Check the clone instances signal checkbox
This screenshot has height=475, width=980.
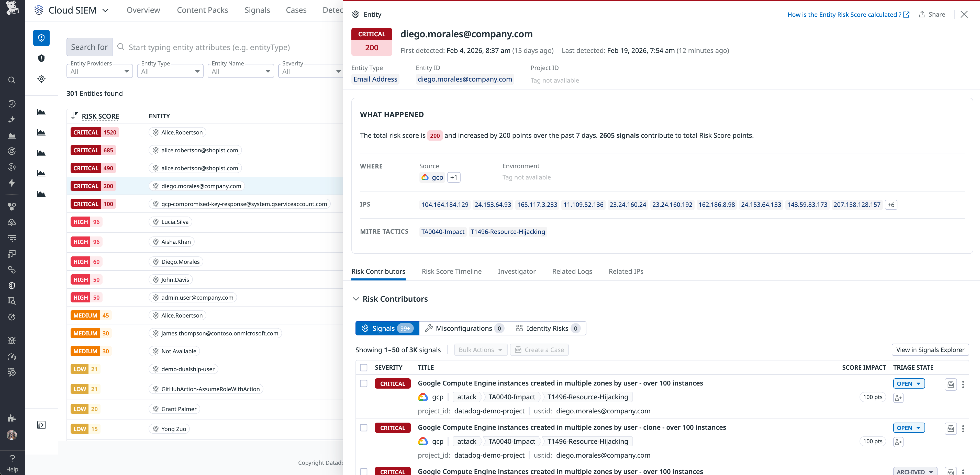pyautogui.click(x=364, y=427)
